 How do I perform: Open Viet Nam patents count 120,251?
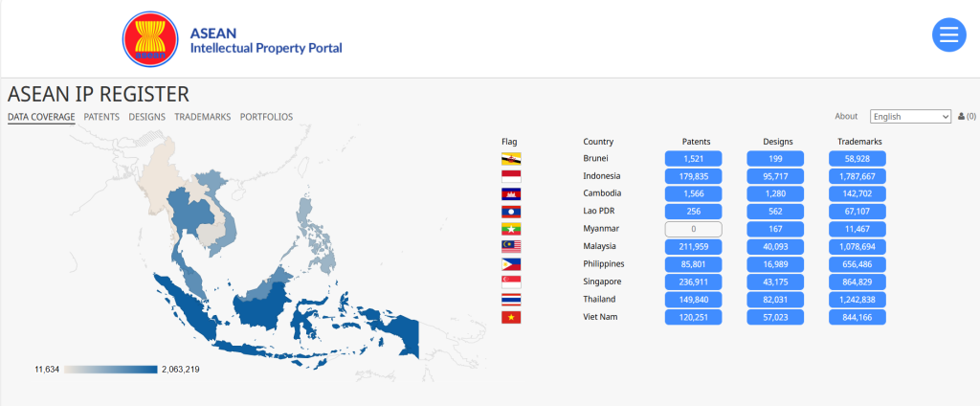tap(693, 317)
